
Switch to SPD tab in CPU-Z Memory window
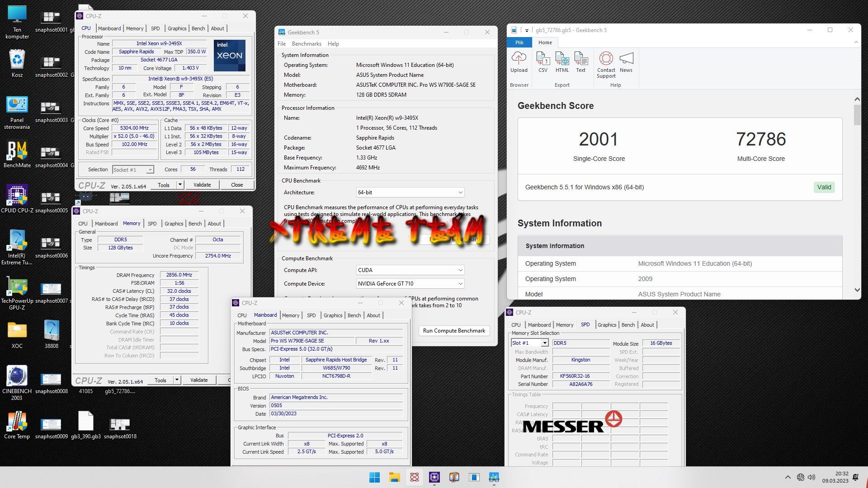point(152,224)
